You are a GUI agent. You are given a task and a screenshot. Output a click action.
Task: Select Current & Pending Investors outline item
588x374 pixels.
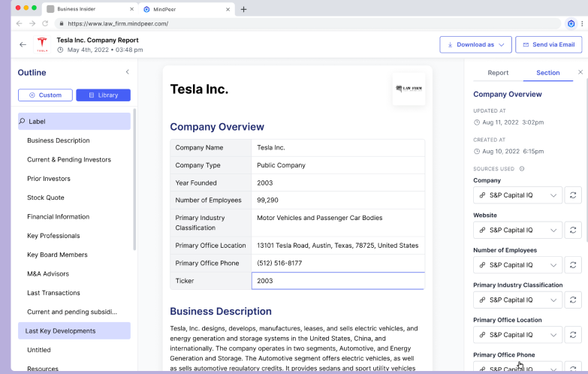pyautogui.click(x=69, y=159)
